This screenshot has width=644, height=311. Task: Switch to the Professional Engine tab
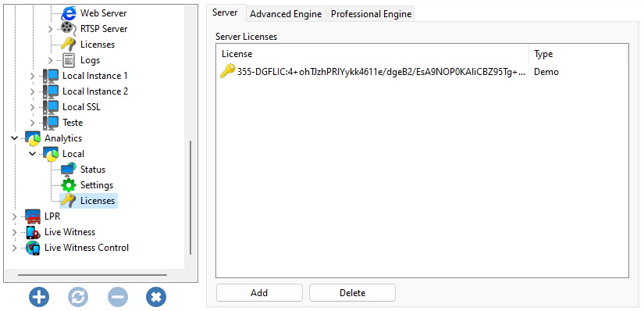point(371,14)
